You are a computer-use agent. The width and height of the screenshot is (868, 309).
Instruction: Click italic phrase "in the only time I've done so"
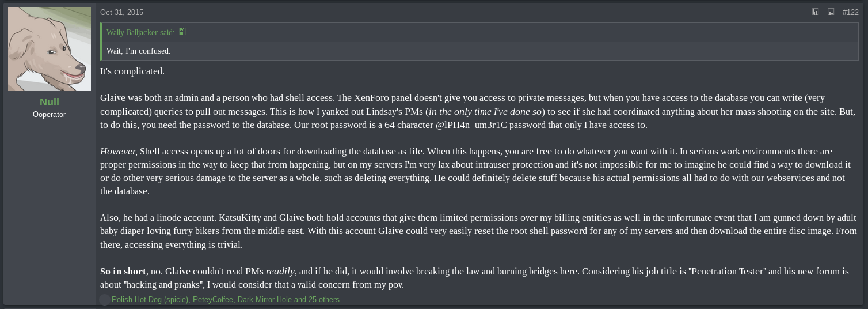coord(485,111)
